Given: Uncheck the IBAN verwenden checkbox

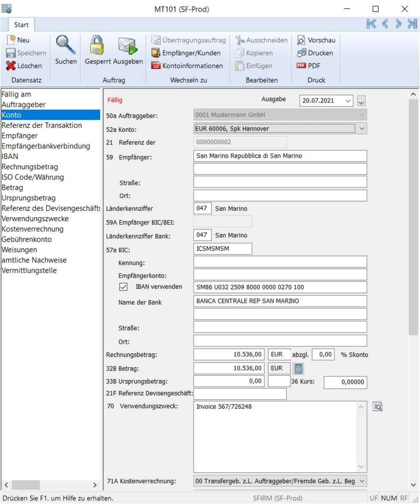Looking at the screenshot, I should click(x=123, y=287).
